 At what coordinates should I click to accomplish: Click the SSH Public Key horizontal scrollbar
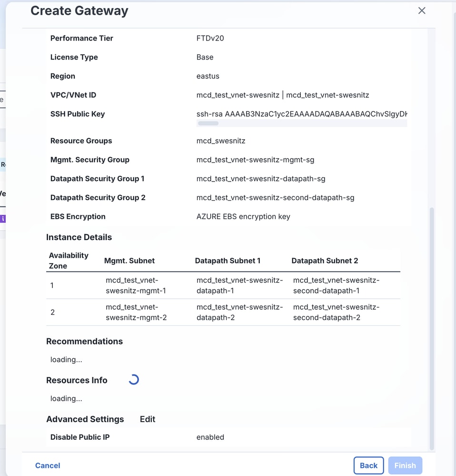pyautogui.click(x=208, y=123)
